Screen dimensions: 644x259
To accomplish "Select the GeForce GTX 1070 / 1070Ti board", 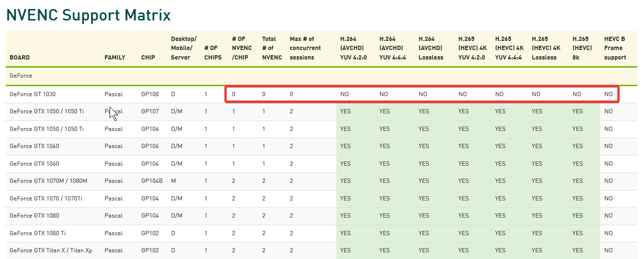I will tap(46, 199).
